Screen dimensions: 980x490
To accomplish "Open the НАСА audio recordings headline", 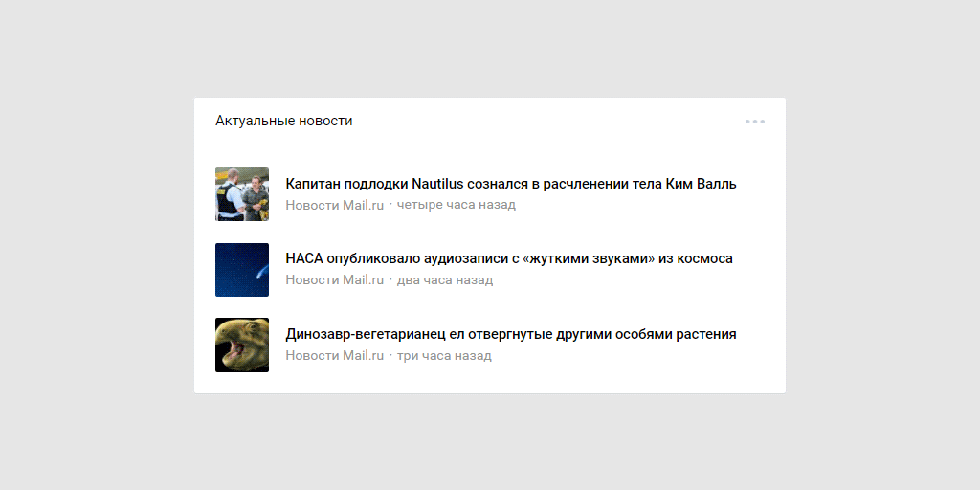I will click(508, 258).
